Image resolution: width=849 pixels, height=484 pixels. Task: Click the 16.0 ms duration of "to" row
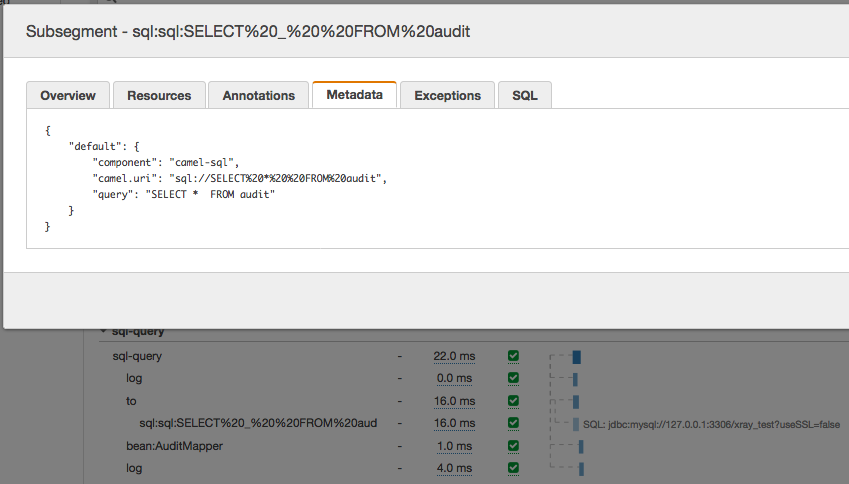[x=454, y=401]
